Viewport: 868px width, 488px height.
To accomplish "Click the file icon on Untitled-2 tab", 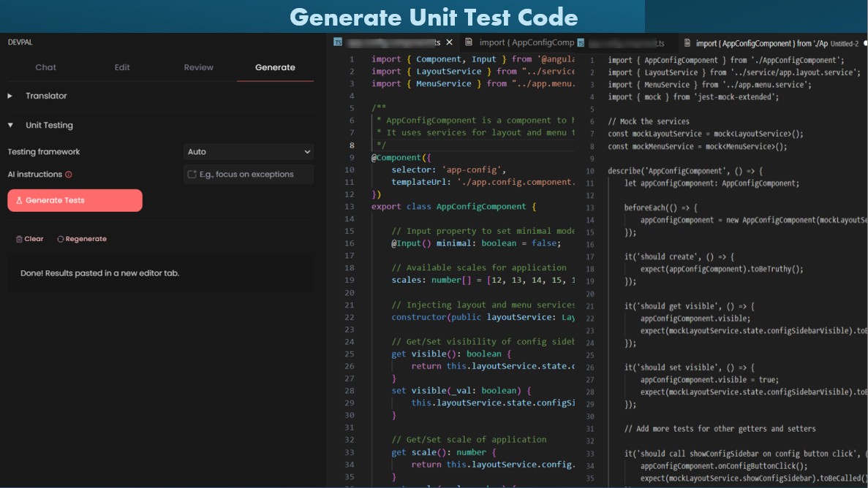I will (687, 42).
